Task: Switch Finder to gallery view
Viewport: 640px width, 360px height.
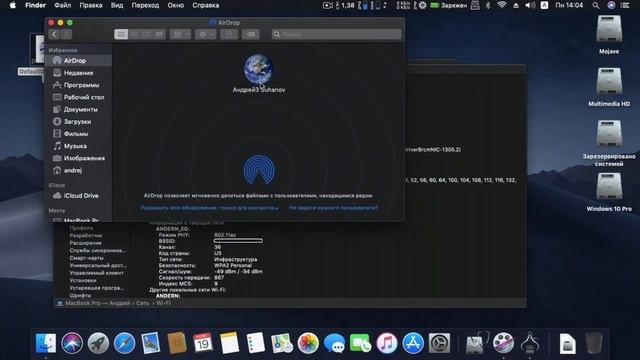Action: (159, 34)
